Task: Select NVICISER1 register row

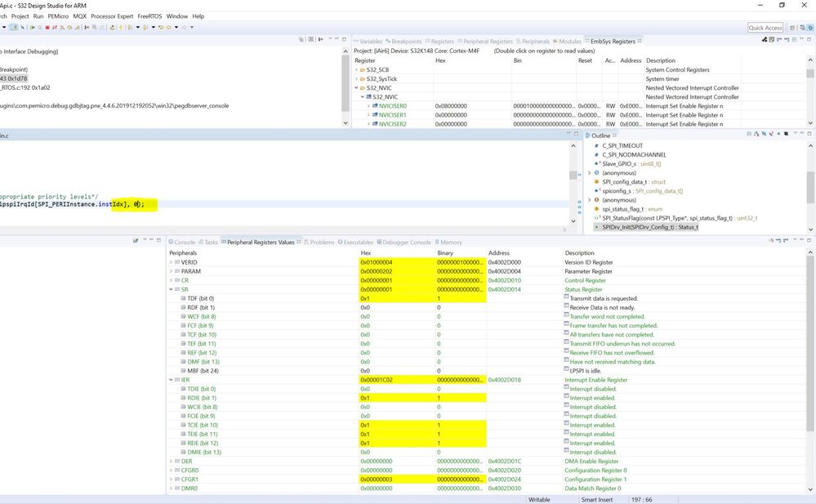Action: [x=580, y=115]
